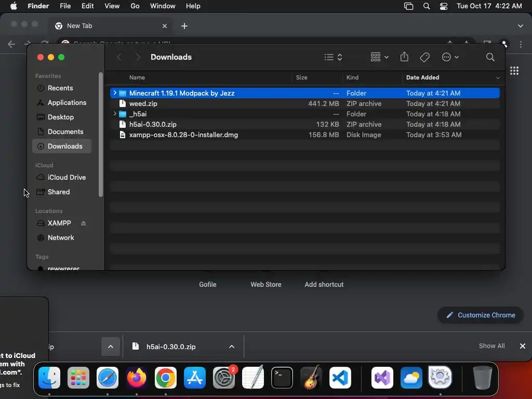Select Recents in the sidebar

(x=62, y=88)
